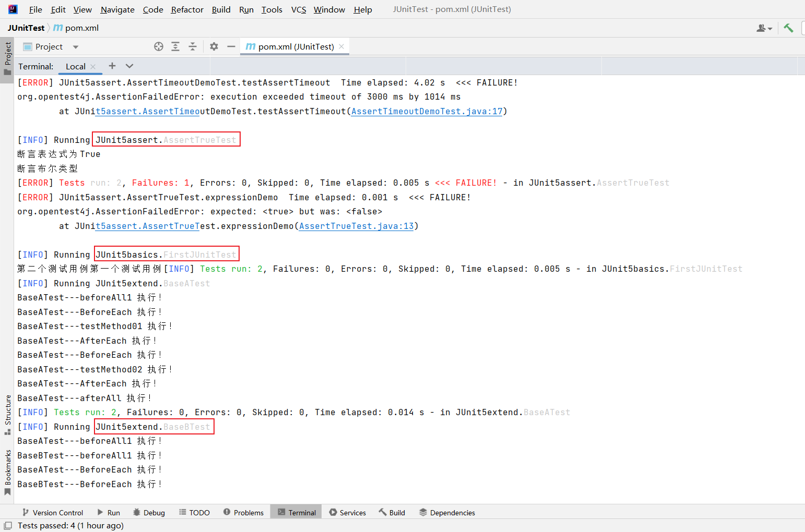The height and width of the screenshot is (532, 805).
Task: Open the Refactor menu
Action: [187, 9]
